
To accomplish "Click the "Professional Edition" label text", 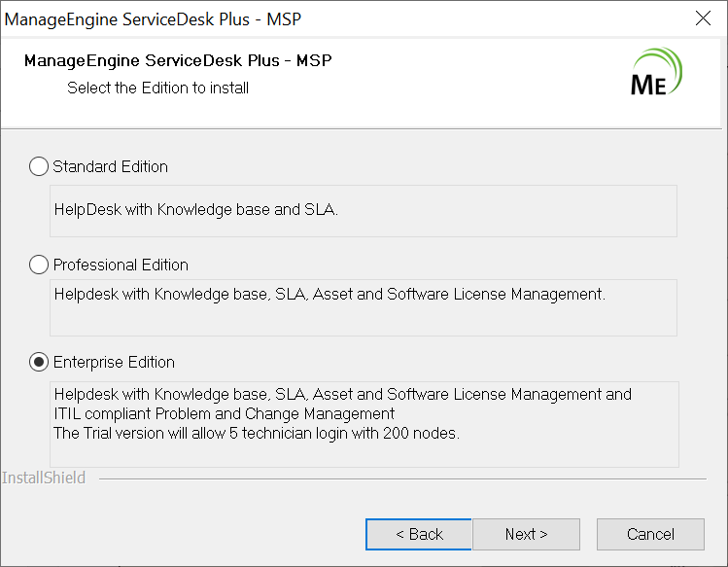I will coord(121,265).
